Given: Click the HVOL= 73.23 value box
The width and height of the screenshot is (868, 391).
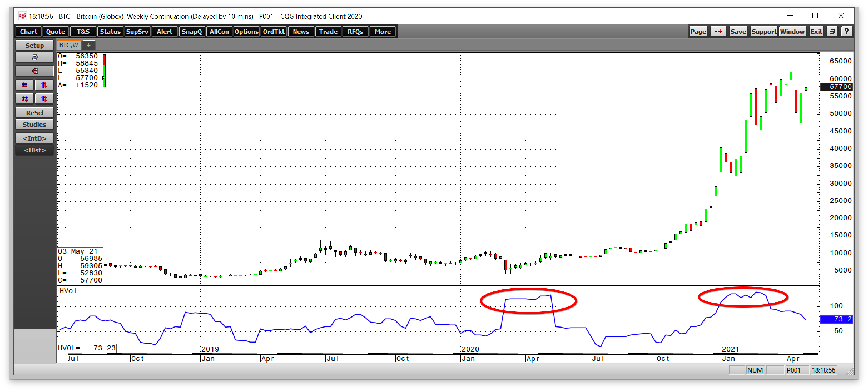Looking at the screenshot, I should point(86,348).
